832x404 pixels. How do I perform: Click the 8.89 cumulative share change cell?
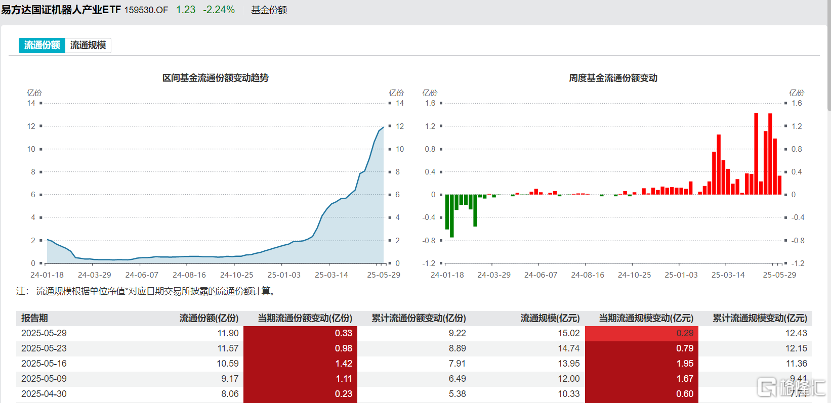pyautogui.click(x=458, y=349)
